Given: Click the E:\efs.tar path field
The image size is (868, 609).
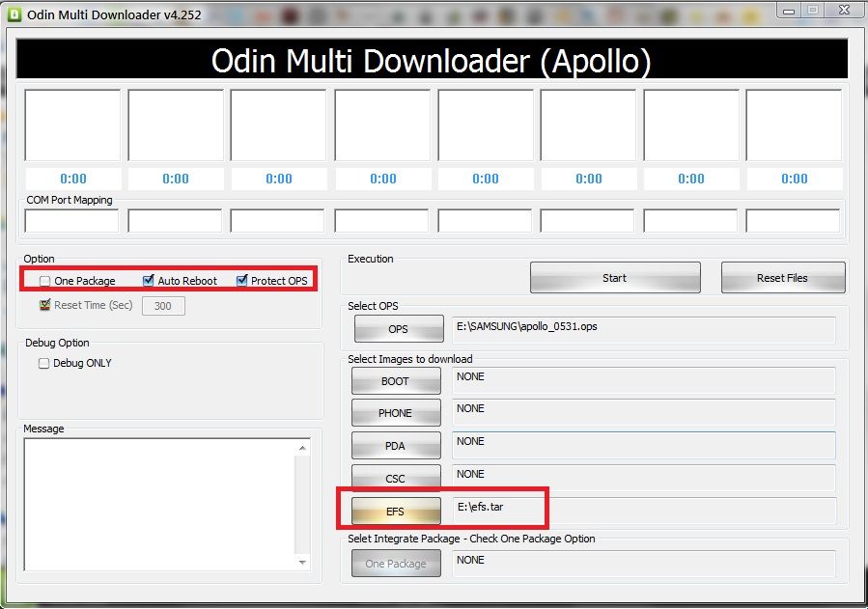Looking at the screenshot, I should pos(643,511).
